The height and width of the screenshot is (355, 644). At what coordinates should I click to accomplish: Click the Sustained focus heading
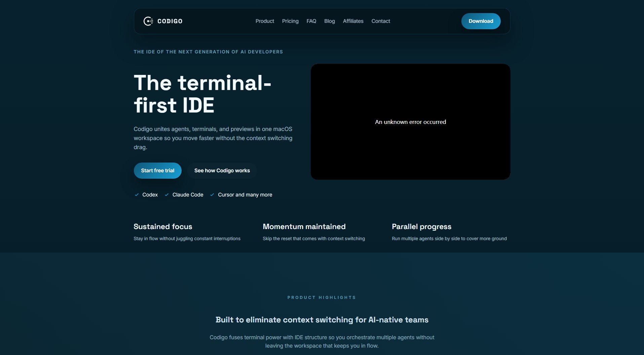click(163, 227)
